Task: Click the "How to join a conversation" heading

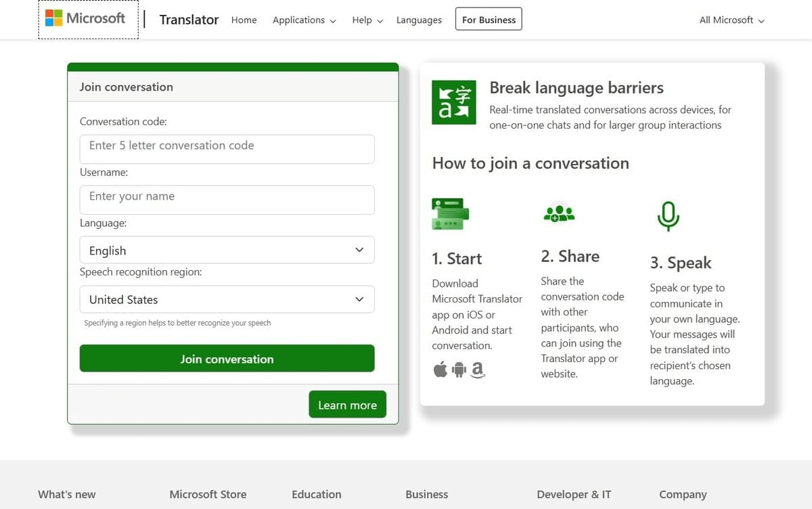Action: coord(531,163)
